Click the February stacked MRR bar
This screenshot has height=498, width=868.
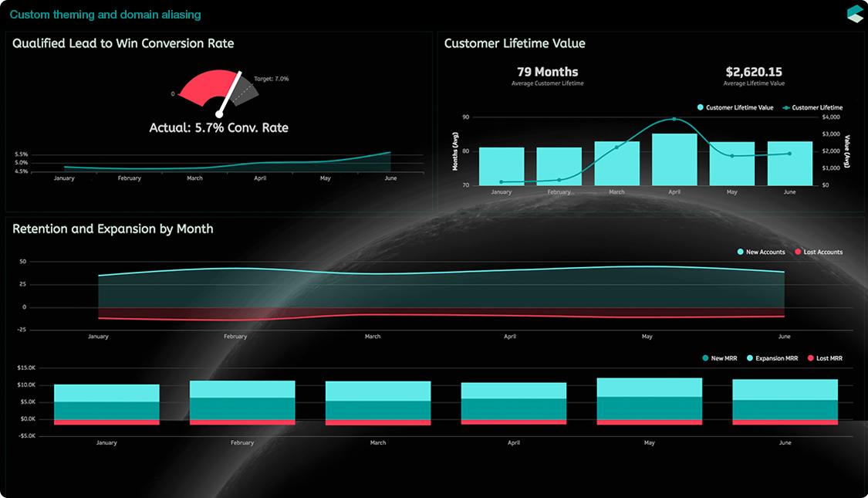coord(242,403)
